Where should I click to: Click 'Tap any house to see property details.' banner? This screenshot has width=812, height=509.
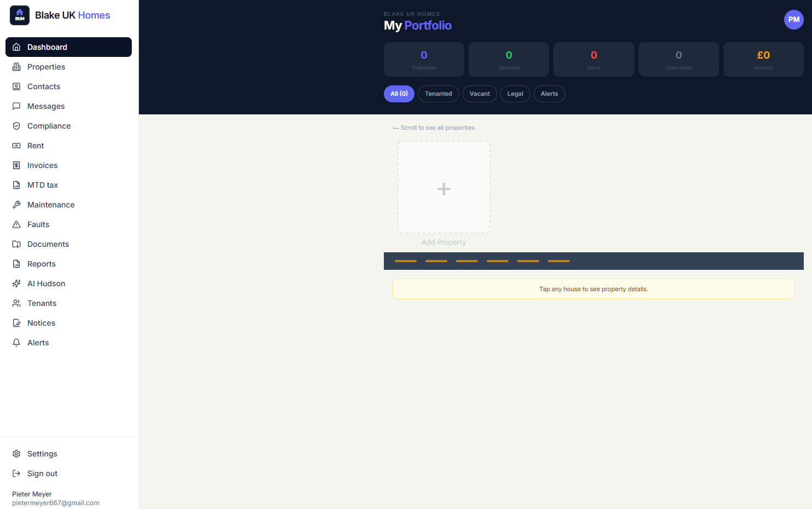(594, 289)
